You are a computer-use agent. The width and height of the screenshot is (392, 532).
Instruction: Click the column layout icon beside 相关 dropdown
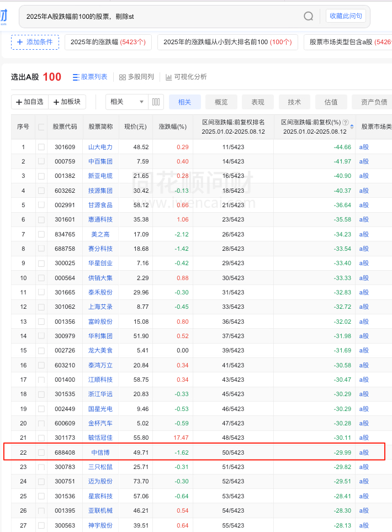pyautogui.click(x=156, y=102)
